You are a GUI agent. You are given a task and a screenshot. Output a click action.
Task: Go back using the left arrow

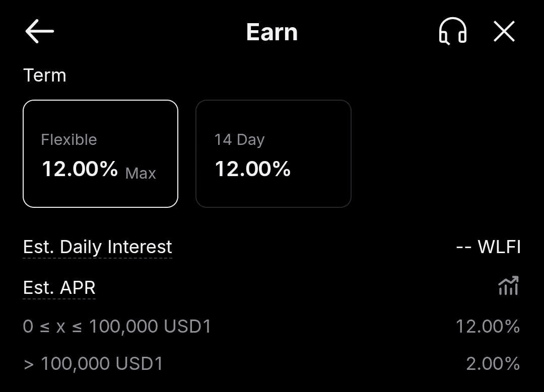pyautogui.click(x=39, y=32)
